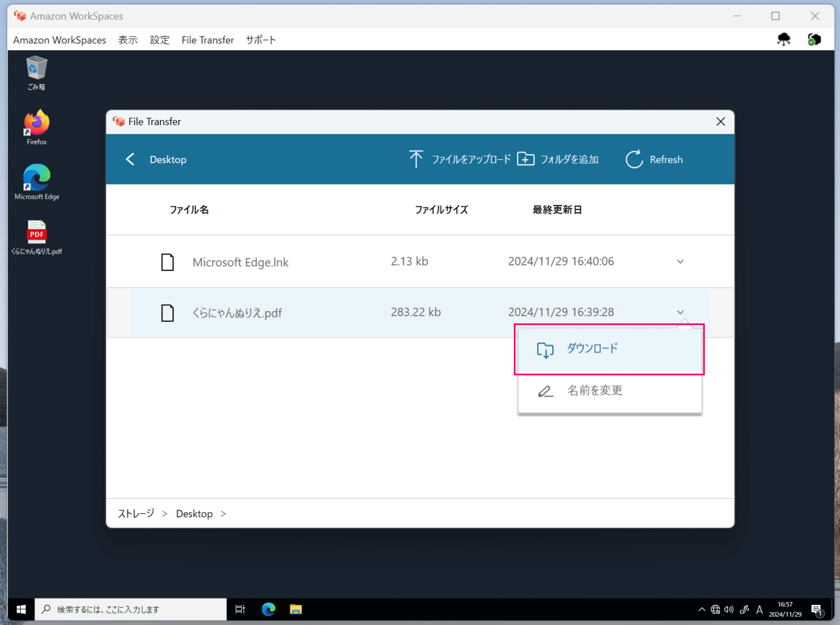Click the 2.13 kb size value
The height and width of the screenshot is (625, 840).
(x=409, y=262)
